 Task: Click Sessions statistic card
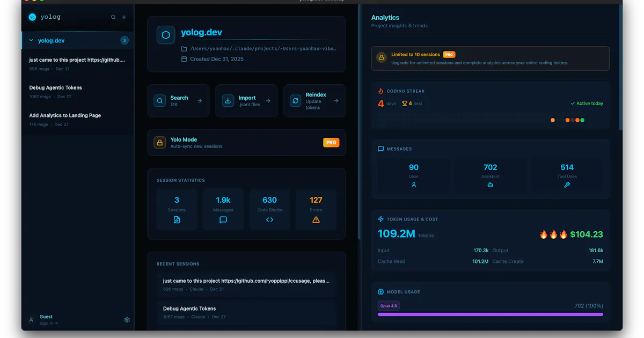(177, 209)
